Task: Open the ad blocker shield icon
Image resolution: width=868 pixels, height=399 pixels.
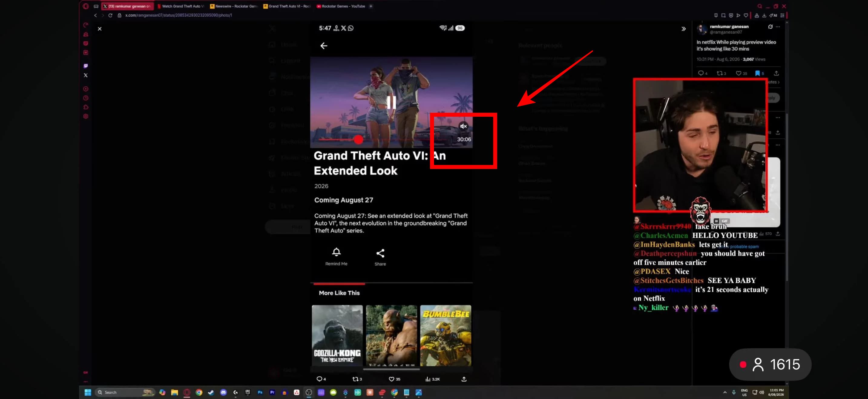Action: pyautogui.click(x=731, y=15)
